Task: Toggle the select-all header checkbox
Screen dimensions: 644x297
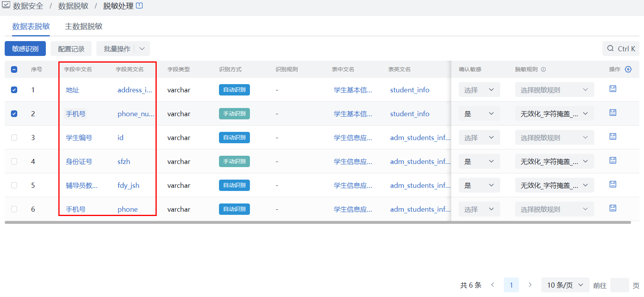Action: point(14,69)
